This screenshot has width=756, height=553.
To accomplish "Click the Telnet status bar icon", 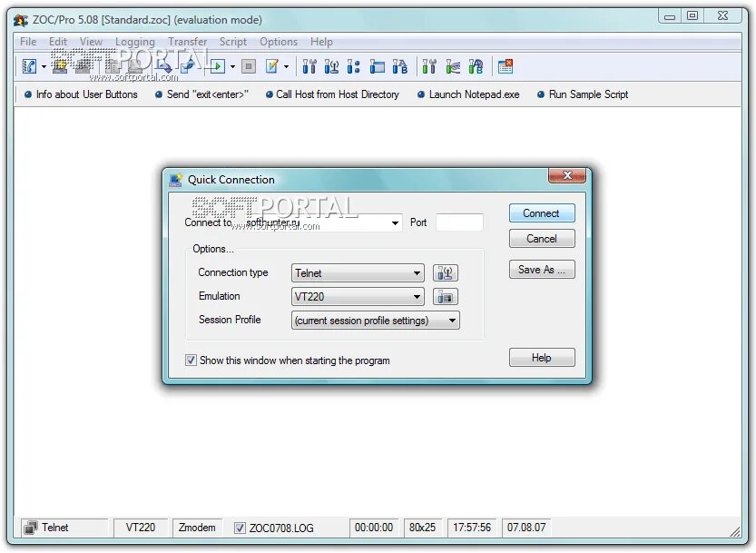I will pos(30,528).
